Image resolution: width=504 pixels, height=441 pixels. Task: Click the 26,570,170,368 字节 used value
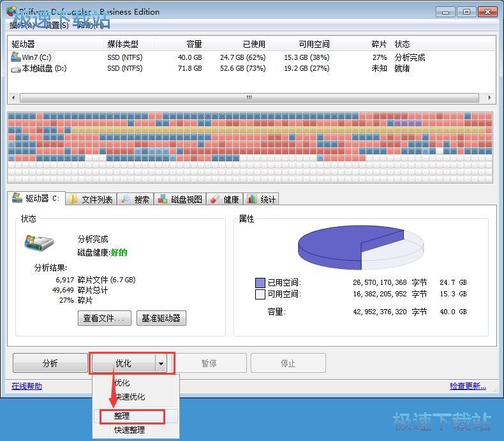(390, 282)
